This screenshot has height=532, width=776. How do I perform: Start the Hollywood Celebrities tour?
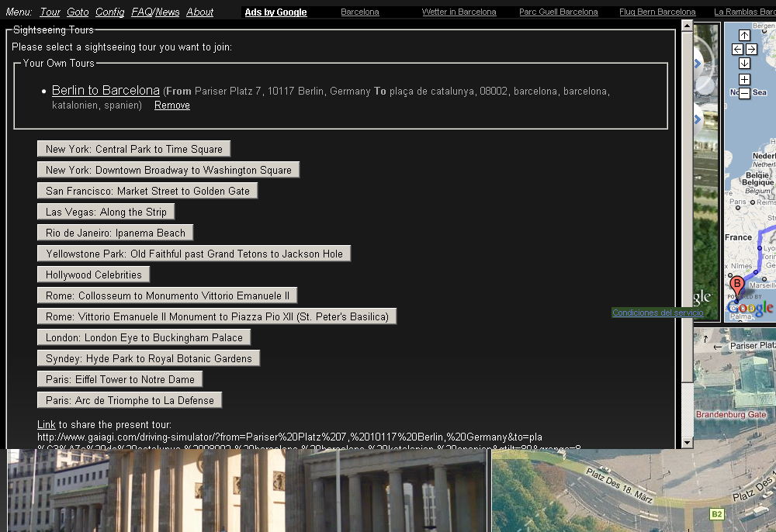94,275
